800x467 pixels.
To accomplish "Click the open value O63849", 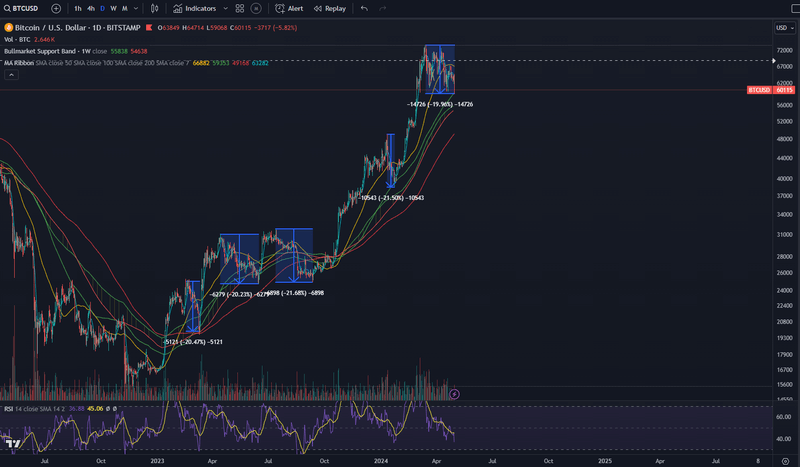I will click(168, 28).
